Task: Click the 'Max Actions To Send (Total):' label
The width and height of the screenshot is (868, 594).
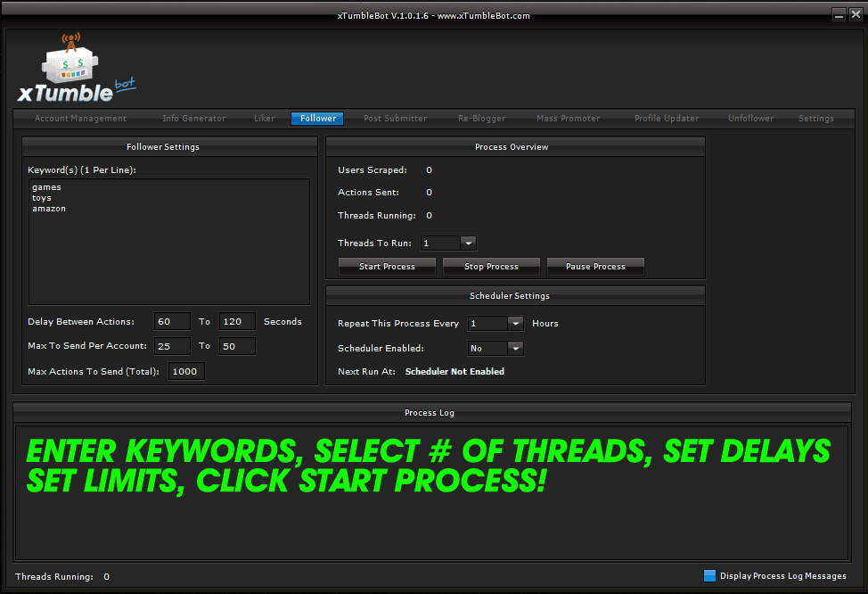Action: pos(94,371)
